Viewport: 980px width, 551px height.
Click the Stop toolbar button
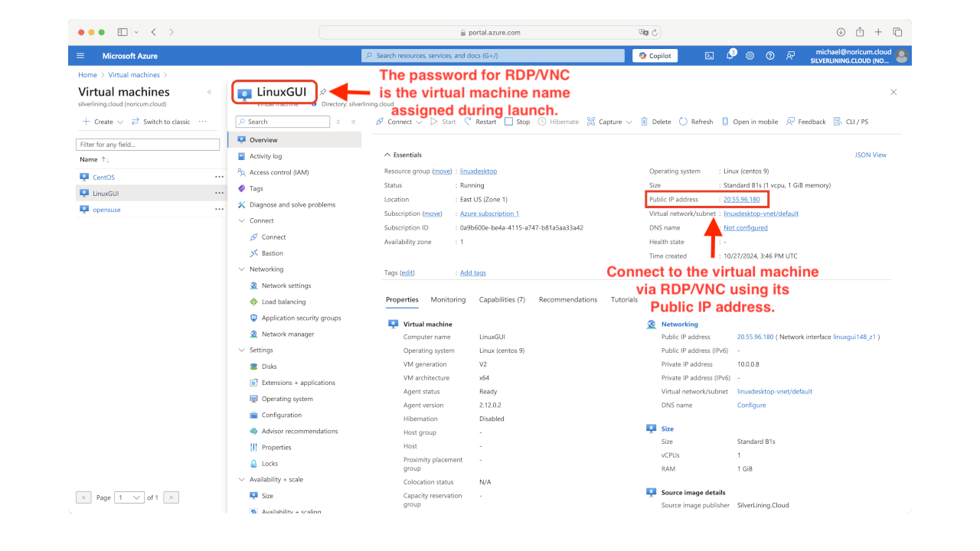click(517, 122)
